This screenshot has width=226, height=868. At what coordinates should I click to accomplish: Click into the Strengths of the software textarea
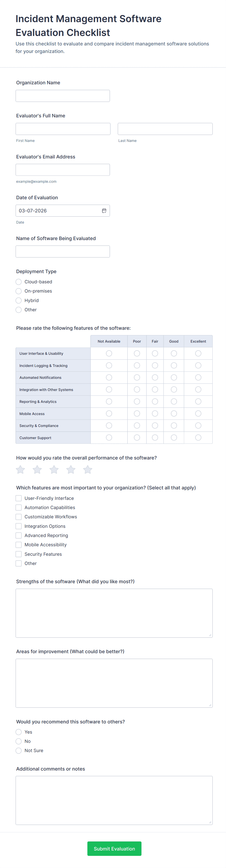(x=114, y=613)
